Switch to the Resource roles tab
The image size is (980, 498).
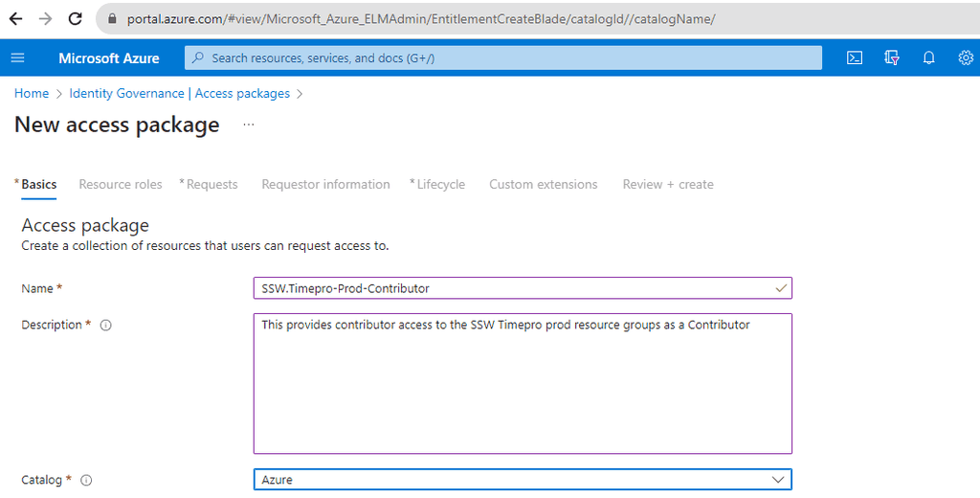121,185
